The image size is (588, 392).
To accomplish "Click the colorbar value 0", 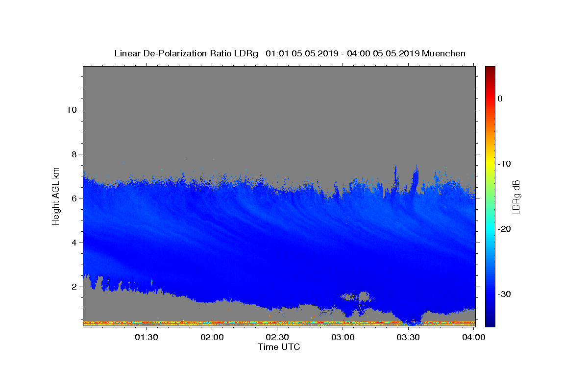I will 500,98.
